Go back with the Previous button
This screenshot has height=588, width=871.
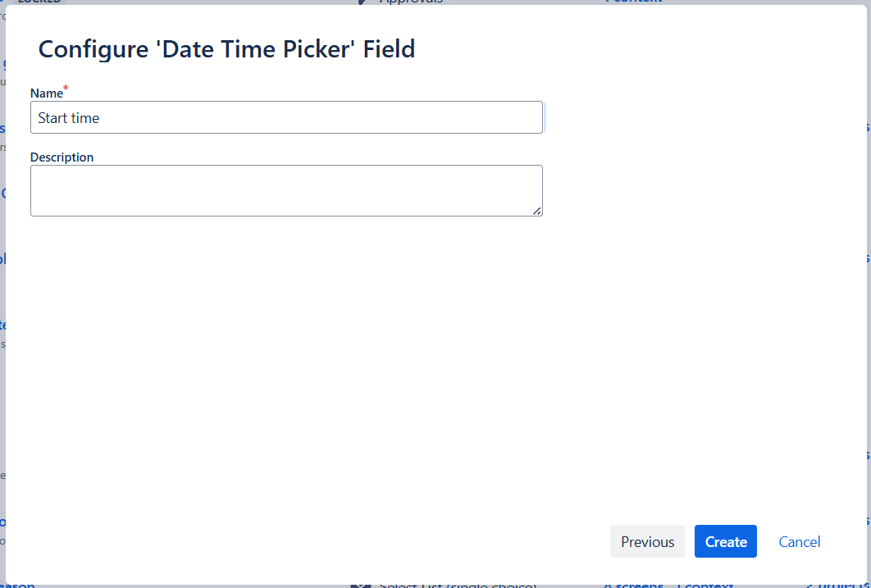click(x=647, y=541)
